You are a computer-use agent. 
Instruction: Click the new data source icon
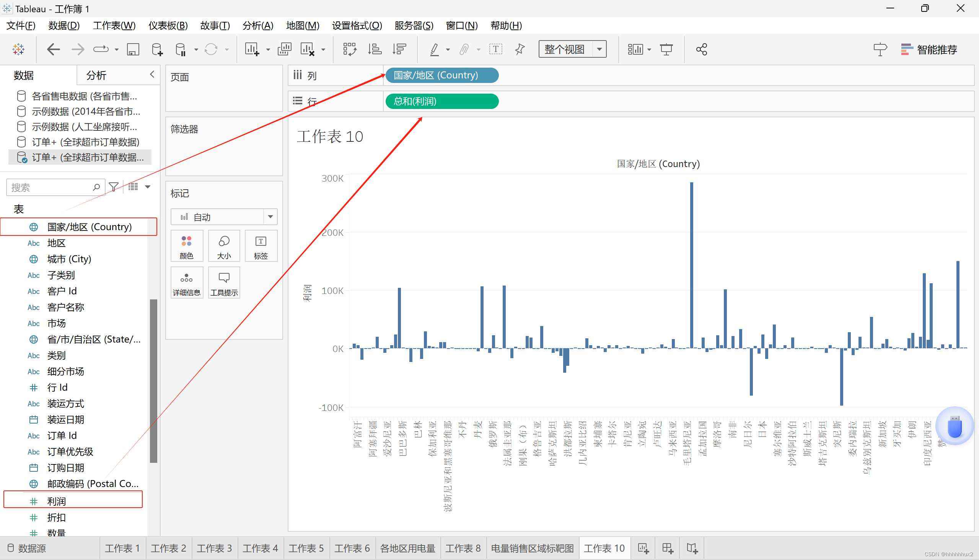pos(157,49)
